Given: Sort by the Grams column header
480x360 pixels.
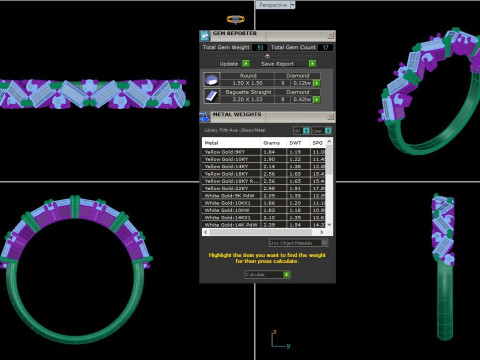Looking at the screenshot, I should pyautogui.click(x=273, y=143).
